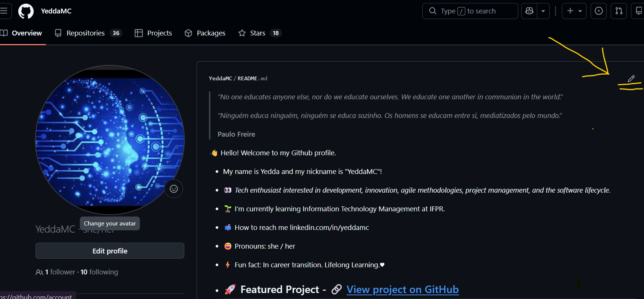Switch to the Stars tab
Image resolution: width=644 pixels, height=299 pixels.
pyautogui.click(x=260, y=33)
